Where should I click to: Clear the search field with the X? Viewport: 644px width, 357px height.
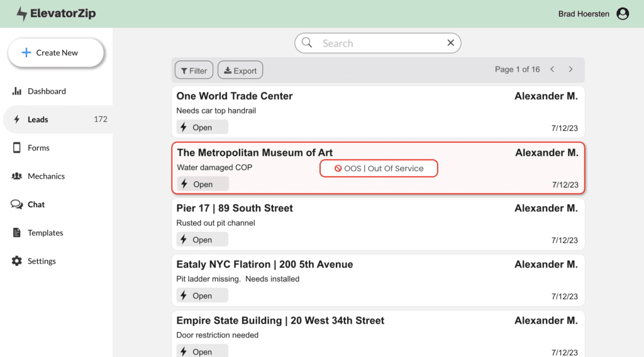[x=450, y=43]
